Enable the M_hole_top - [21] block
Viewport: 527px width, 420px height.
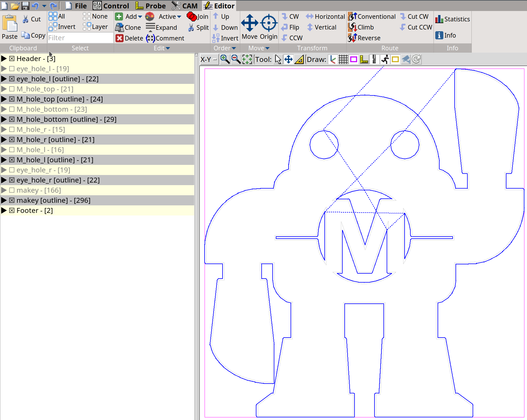tap(12, 89)
